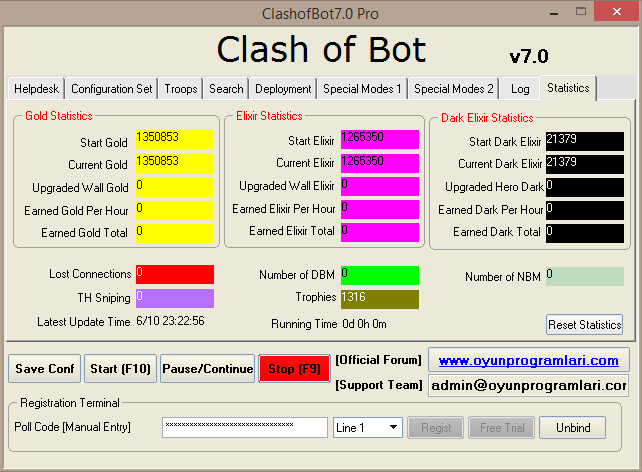642x472 pixels.
Task: Open www.oyunprogramlari.com forum link
Action: point(529,360)
